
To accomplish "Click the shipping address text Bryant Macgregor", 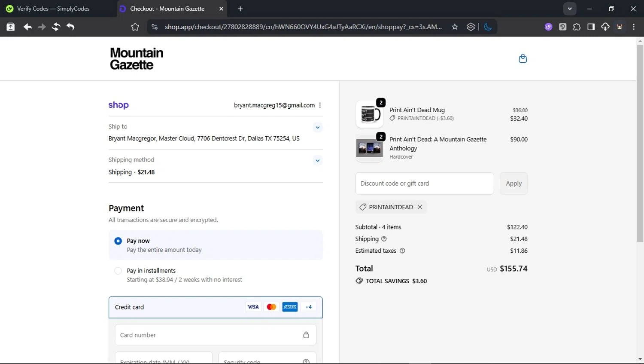I will tap(204, 138).
